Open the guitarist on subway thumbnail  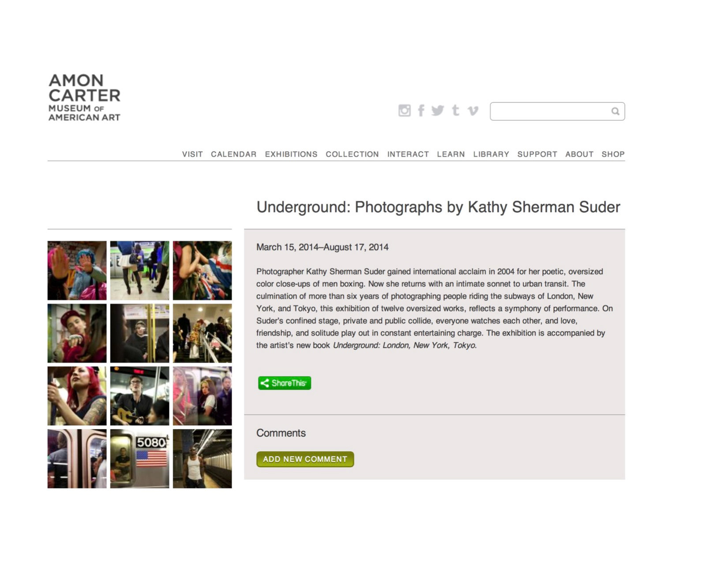pos(139,396)
